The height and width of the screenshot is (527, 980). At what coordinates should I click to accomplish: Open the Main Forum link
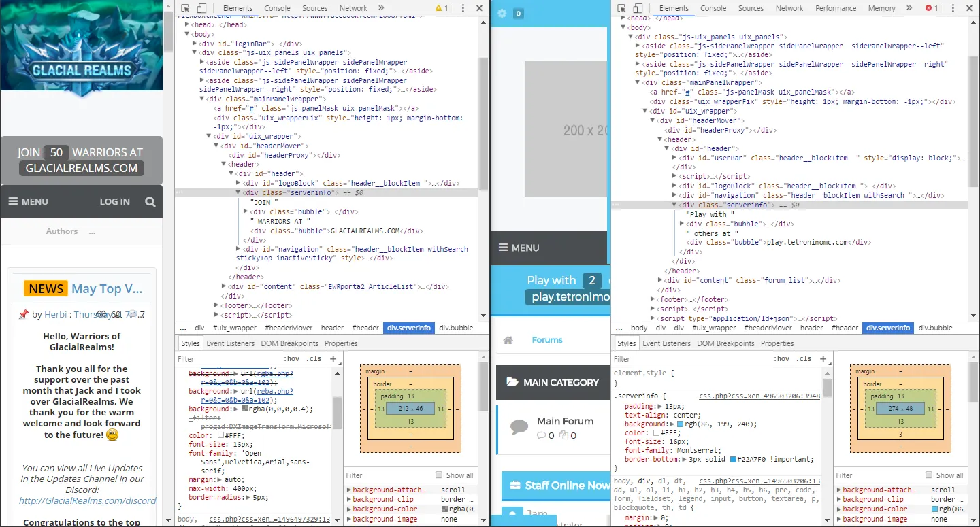565,421
